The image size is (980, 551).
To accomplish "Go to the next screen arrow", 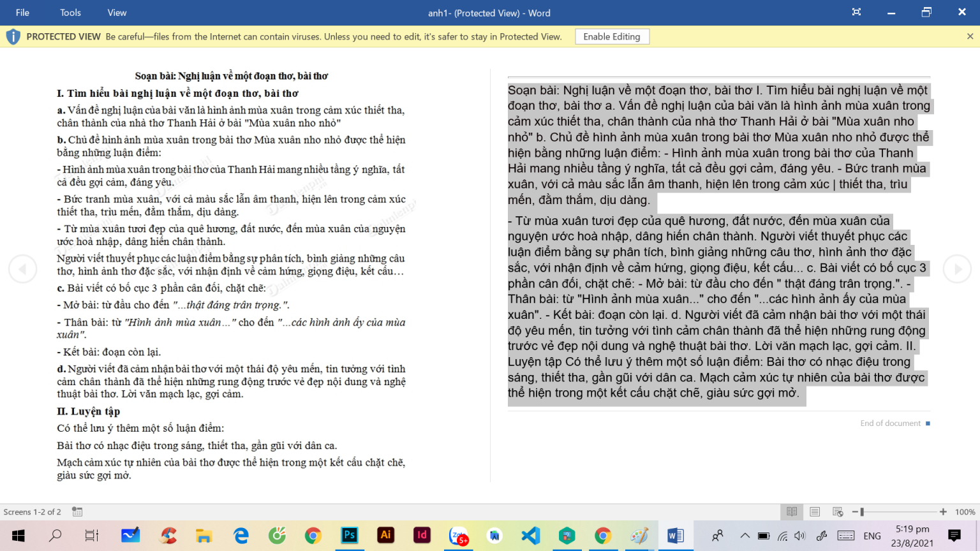I will click(957, 269).
